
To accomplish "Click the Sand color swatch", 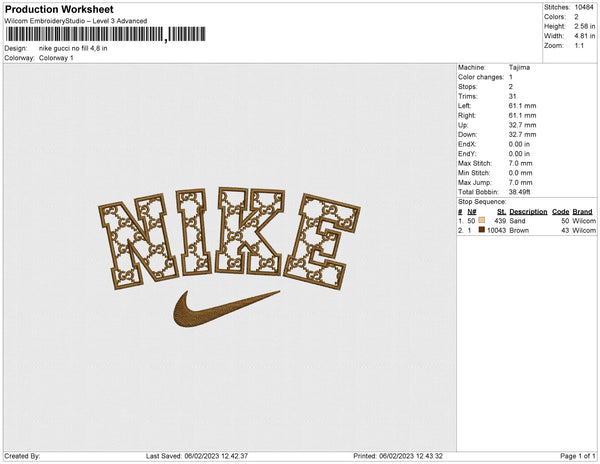I will click(481, 220).
